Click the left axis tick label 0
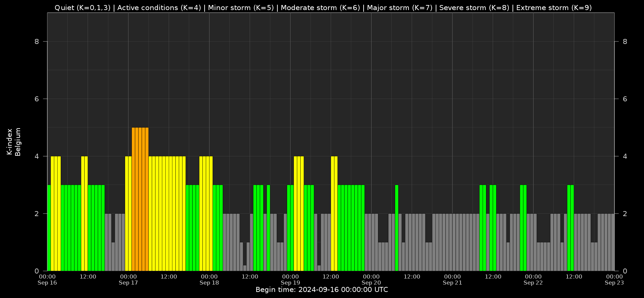 click(x=37, y=271)
